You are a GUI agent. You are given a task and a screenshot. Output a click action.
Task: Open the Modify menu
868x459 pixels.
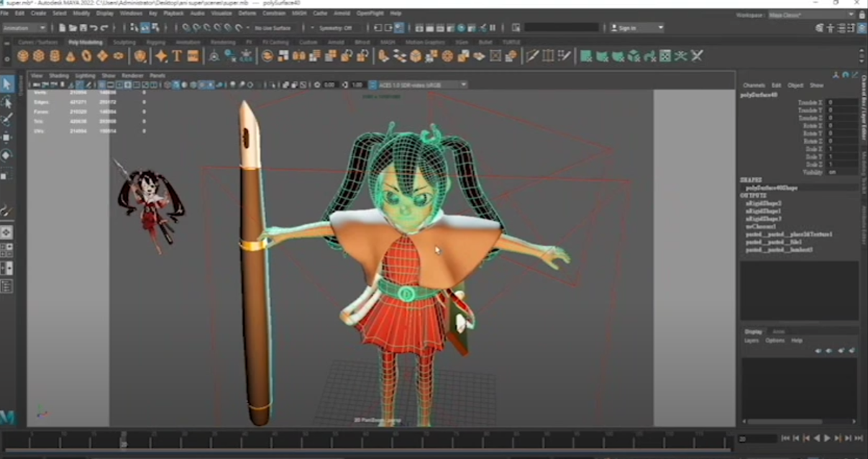coord(81,13)
